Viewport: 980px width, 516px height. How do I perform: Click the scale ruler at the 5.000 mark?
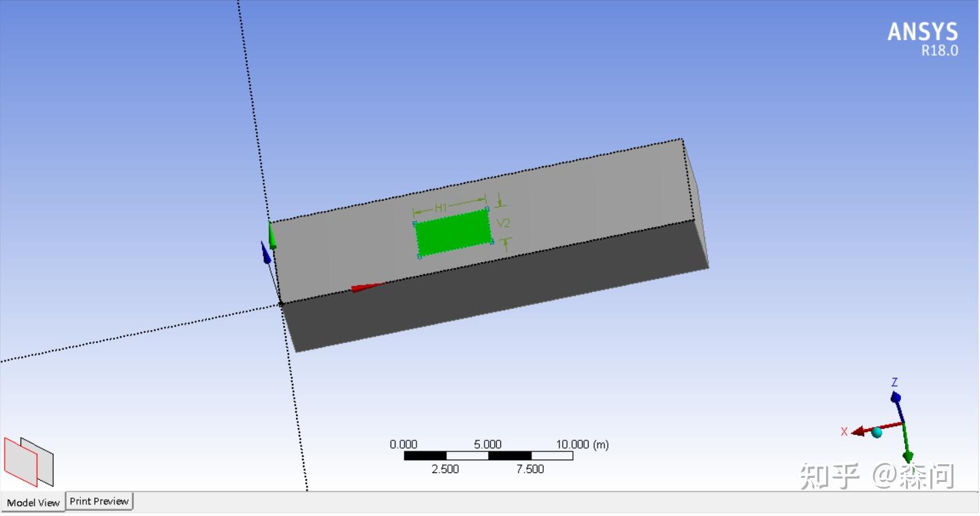click(x=487, y=455)
